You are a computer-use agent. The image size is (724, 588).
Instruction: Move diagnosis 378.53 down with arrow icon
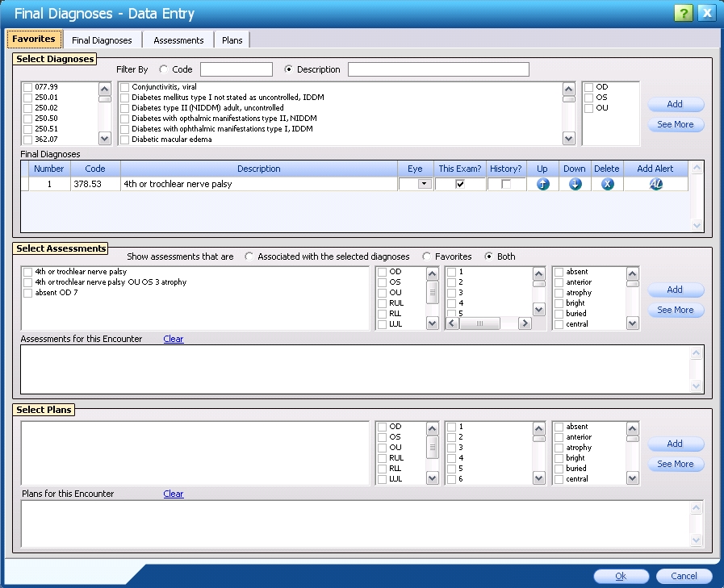point(575,184)
